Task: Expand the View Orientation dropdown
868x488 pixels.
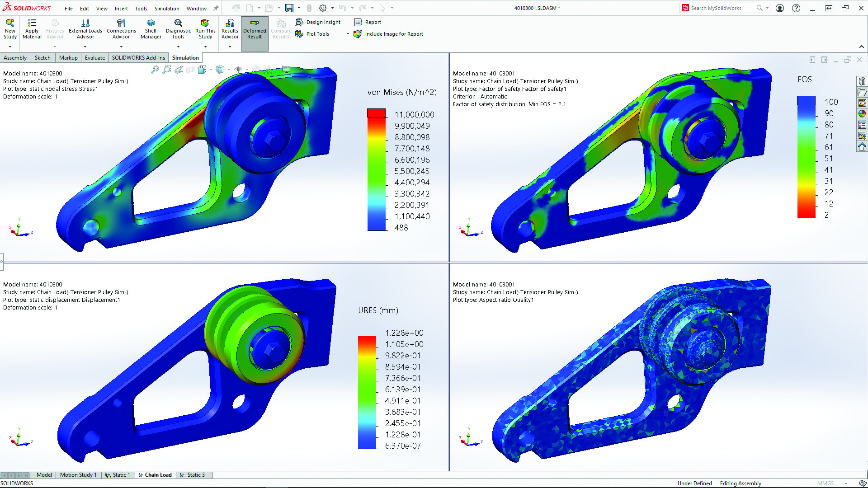Action: tap(211, 69)
